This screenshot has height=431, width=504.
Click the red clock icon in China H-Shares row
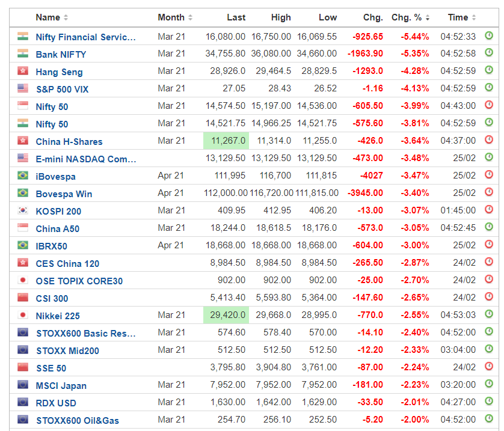click(488, 139)
